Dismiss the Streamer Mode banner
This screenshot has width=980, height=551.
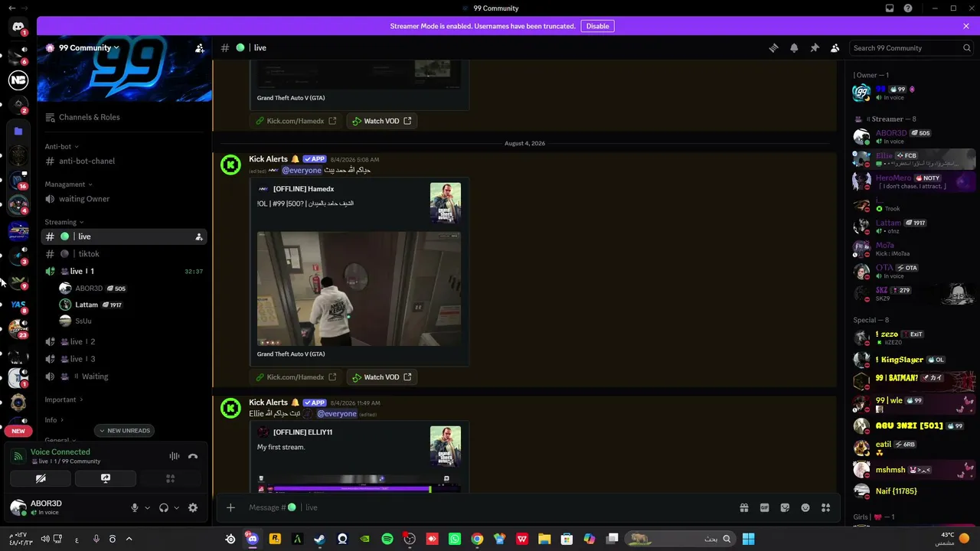click(x=966, y=26)
